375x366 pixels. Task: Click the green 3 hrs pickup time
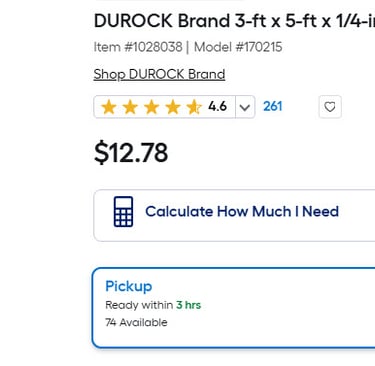pyautogui.click(x=188, y=305)
